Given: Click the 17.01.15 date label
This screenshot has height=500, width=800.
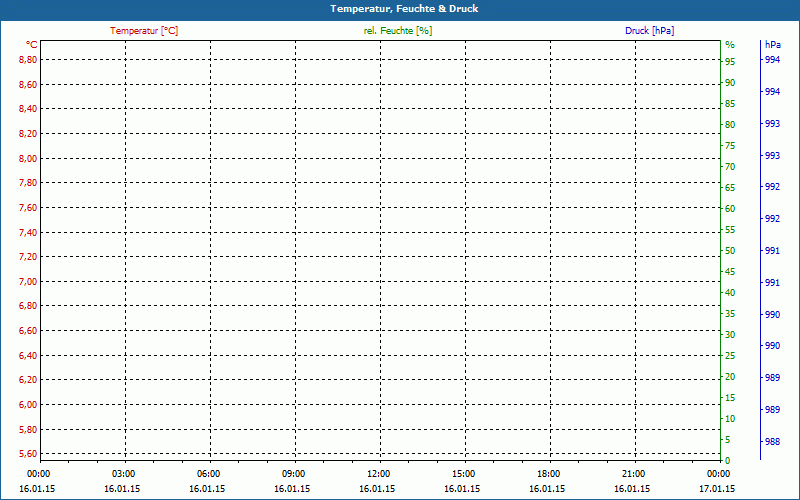Looking at the screenshot, I should tap(717, 489).
